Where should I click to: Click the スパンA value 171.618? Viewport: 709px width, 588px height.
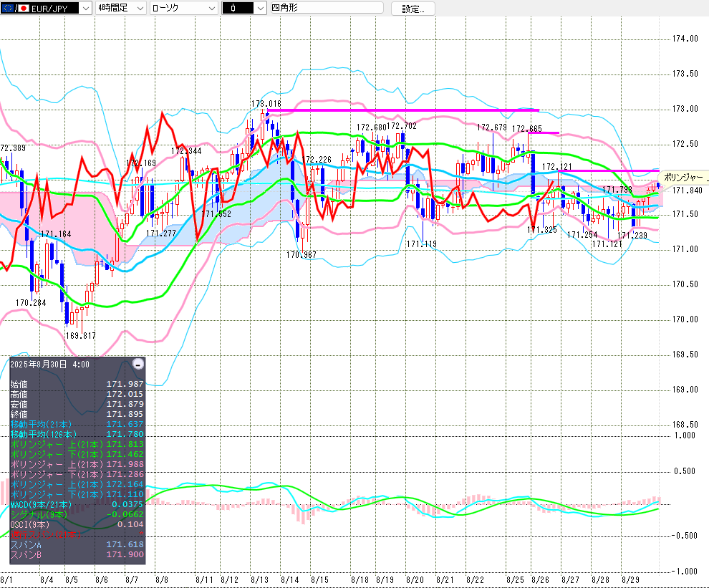[x=125, y=544]
